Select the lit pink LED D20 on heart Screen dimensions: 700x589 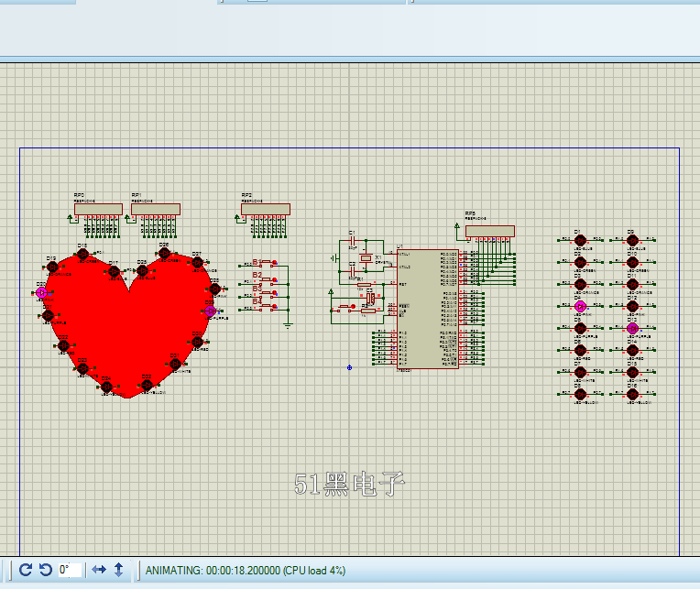click(x=41, y=293)
